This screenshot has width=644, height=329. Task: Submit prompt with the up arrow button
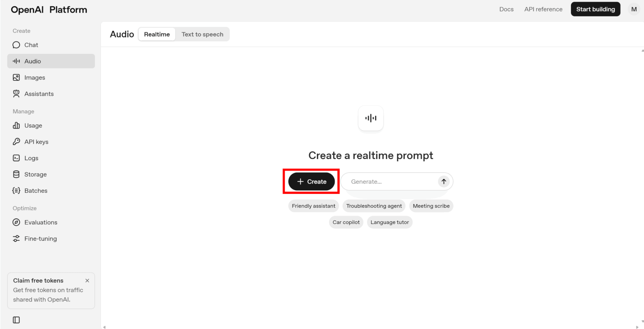click(443, 181)
